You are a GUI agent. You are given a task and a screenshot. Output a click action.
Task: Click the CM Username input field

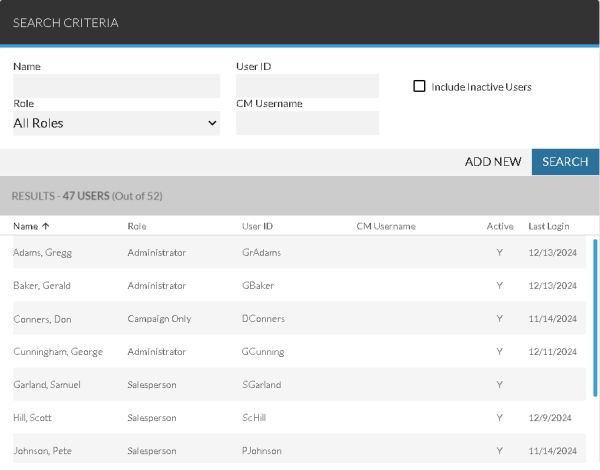point(307,123)
